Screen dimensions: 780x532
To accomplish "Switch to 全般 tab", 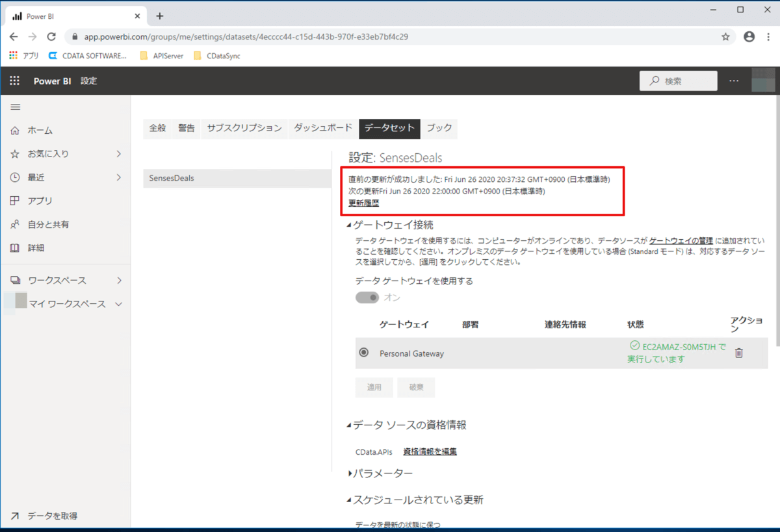I will pos(158,129).
